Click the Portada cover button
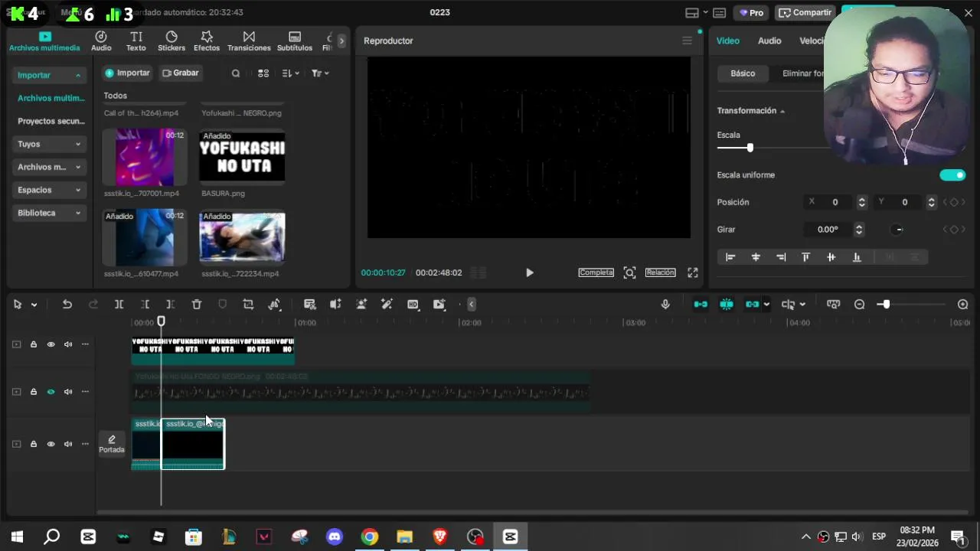 point(111,444)
